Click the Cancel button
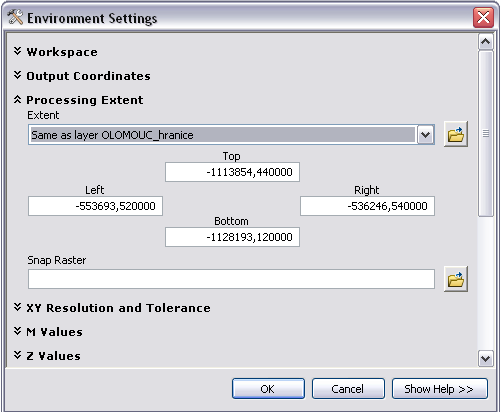 click(348, 389)
